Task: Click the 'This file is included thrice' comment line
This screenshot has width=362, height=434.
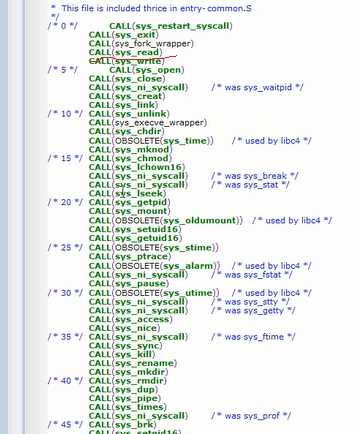Action: click(151, 8)
